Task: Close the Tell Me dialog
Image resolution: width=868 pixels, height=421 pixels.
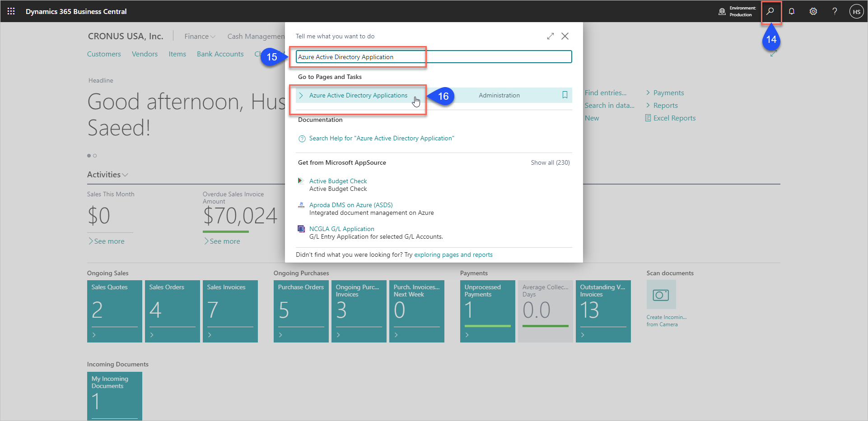Action: tap(565, 36)
